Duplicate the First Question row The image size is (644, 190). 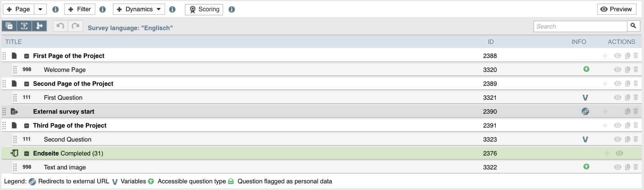(628, 98)
